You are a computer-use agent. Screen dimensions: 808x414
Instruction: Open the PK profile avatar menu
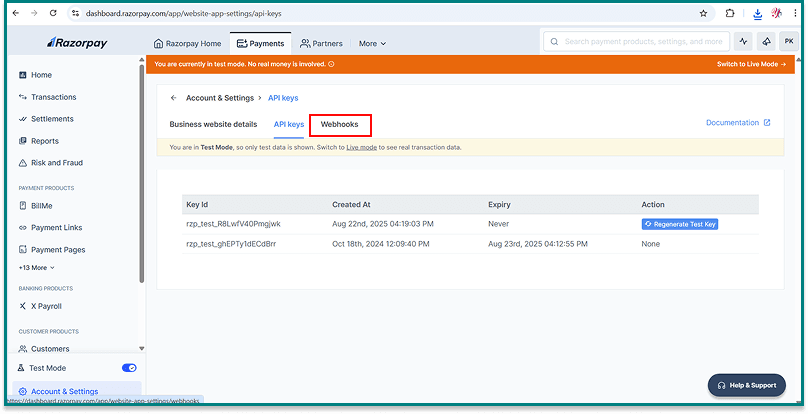tap(787, 42)
